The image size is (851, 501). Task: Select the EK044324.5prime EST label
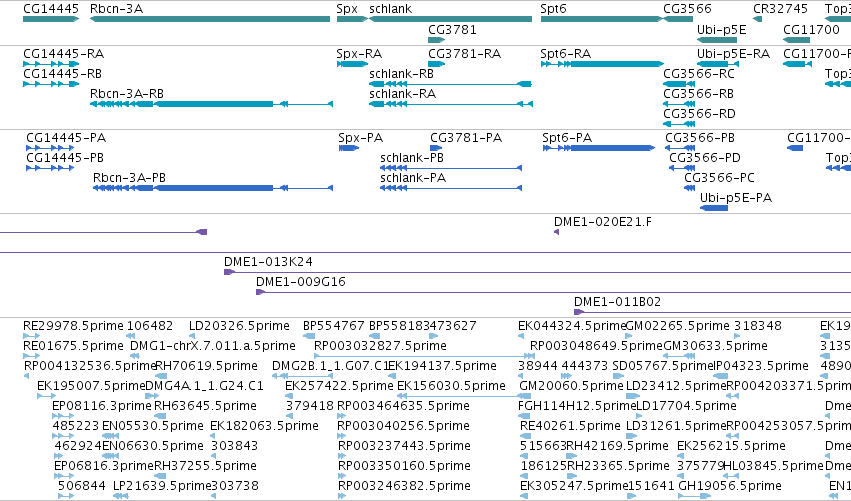(x=572, y=326)
